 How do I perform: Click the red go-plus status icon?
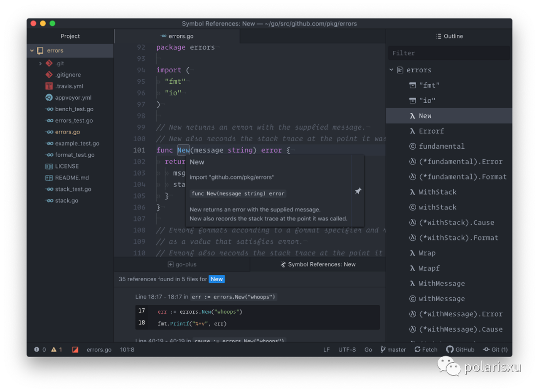tap(75, 350)
